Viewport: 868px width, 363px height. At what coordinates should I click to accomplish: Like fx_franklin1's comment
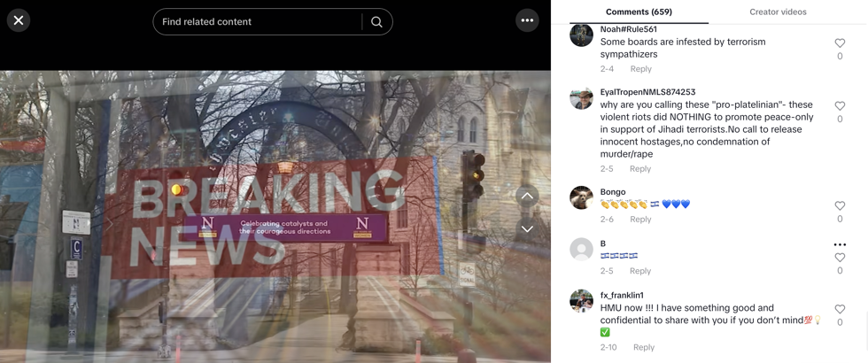pos(840,309)
